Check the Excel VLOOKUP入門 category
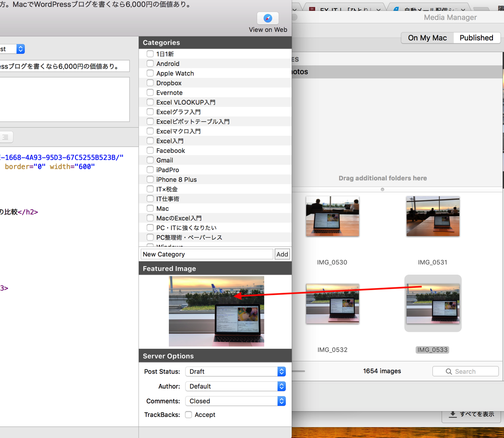504x438 pixels. coord(150,102)
